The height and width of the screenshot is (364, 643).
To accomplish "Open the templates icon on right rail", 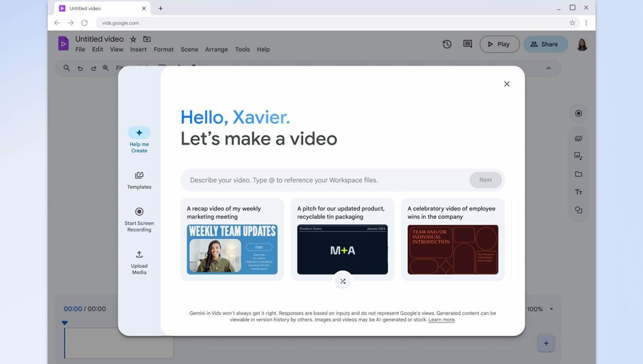I will click(579, 138).
